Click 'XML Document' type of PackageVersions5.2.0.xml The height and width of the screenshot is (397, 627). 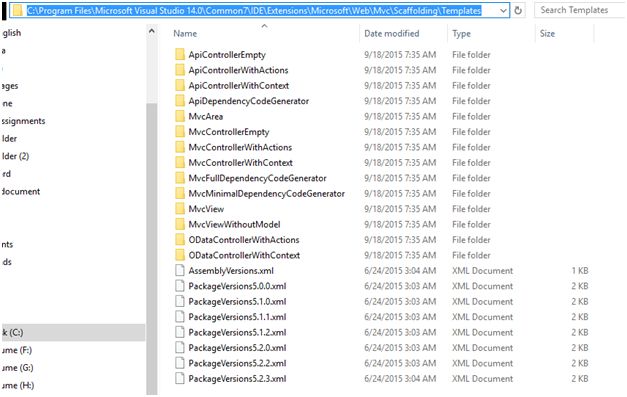[x=482, y=348]
